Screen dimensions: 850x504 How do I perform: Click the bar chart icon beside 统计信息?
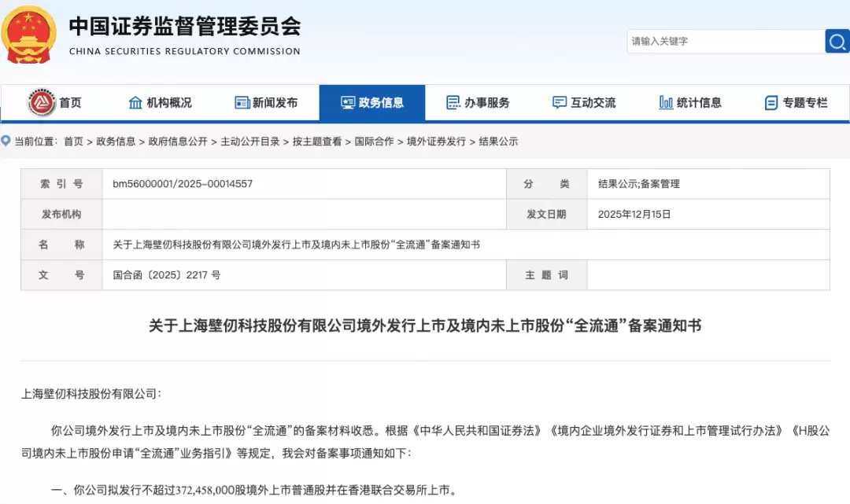666,102
